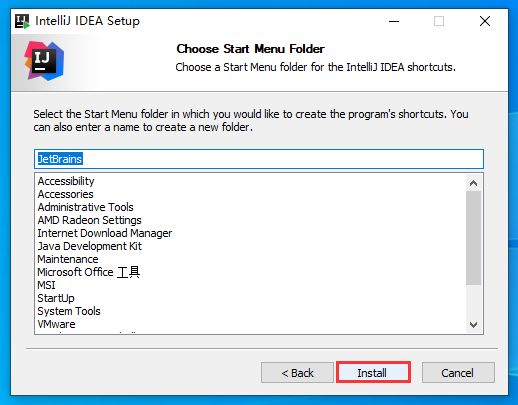Click the IntelliJ IDEA logo in the header
518x405 pixels.
(x=44, y=61)
